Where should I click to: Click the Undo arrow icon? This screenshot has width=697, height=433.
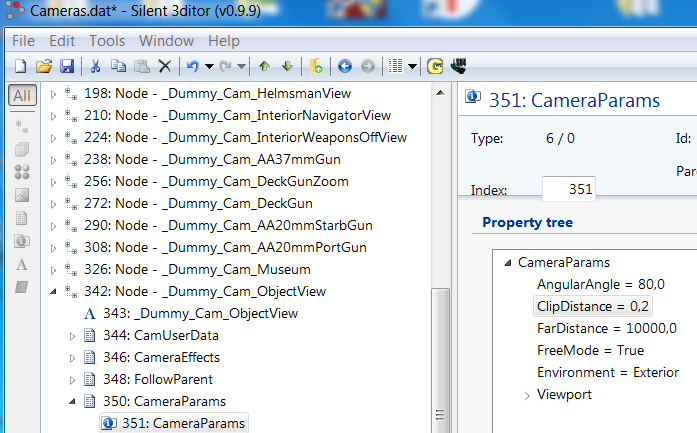pyautogui.click(x=192, y=66)
